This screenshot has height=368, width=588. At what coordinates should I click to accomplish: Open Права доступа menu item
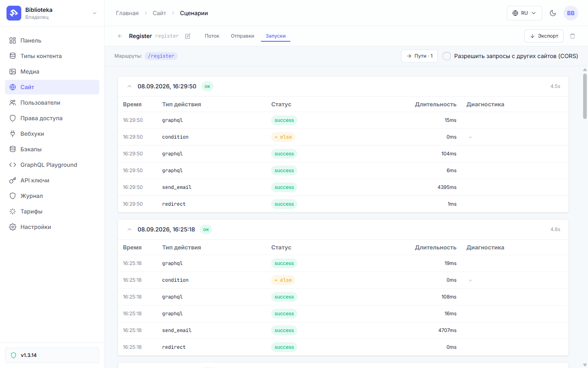52,118
